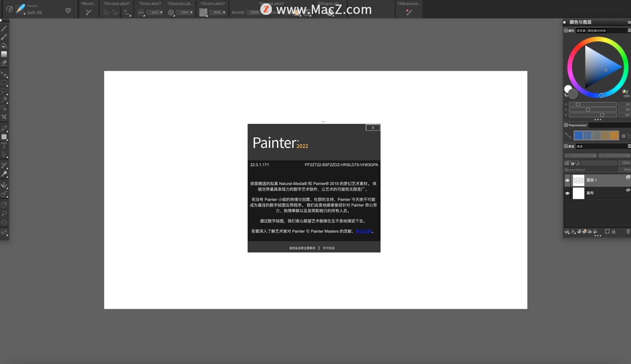Close the ?Harmonies? panel with X box
This screenshot has width=631, height=364.
(x=566, y=125)
